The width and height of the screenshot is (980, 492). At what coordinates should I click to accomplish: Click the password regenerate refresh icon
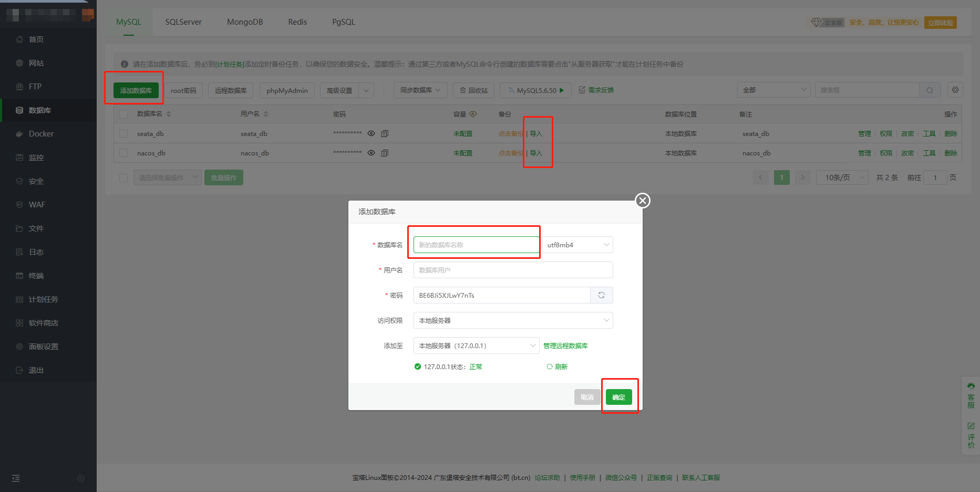tap(601, 295)
